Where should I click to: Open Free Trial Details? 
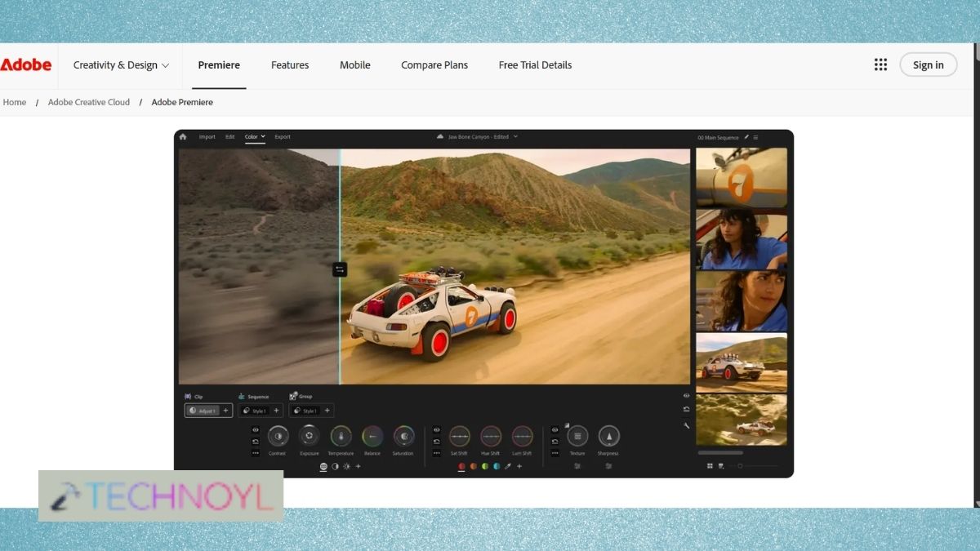[535, 64]
